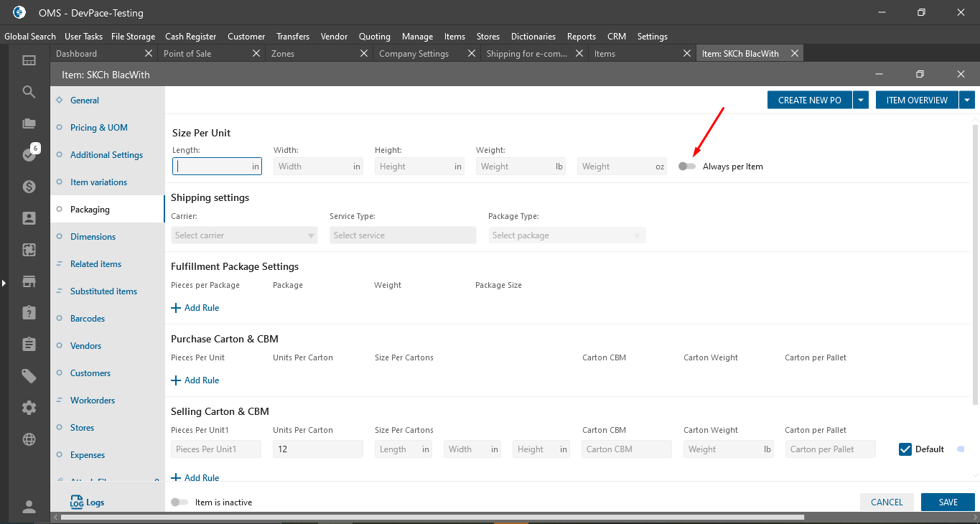Open the Dictionaries menu
Screen dimensions: 980x524
[x=533, y=37]
